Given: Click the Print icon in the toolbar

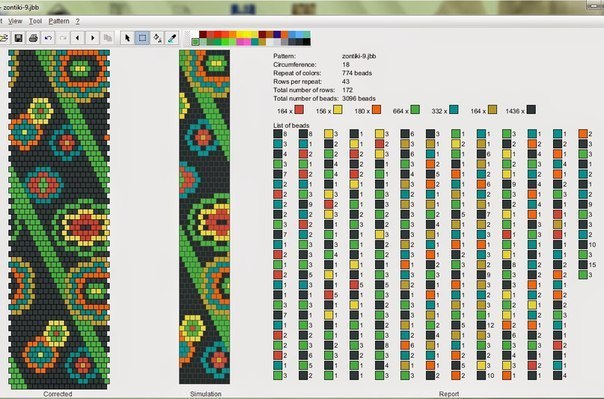Looking at the screenshot, I should tap(33, 38).
